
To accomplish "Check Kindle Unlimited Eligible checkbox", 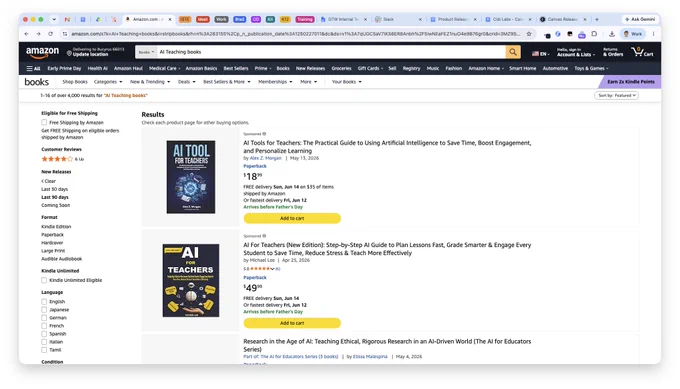I will 44,280.
